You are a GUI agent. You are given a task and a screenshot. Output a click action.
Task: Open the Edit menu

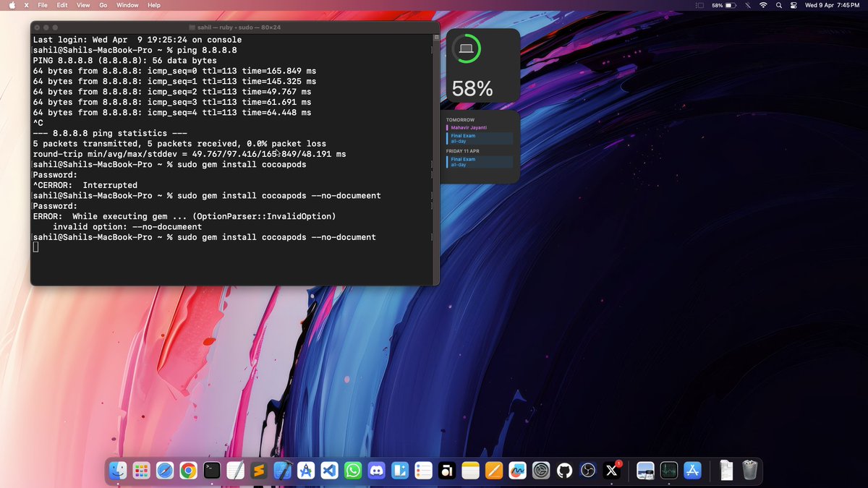[x=62, y=5]
